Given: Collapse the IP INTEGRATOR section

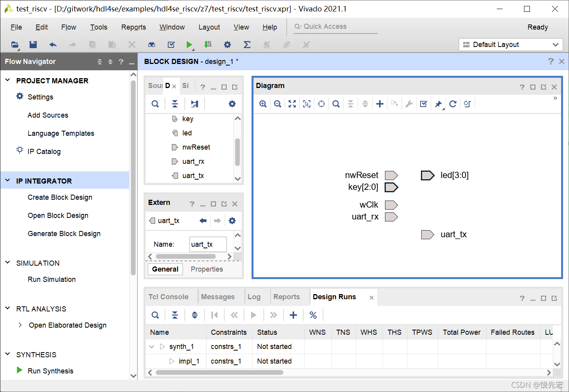Looking at the screenshot, I should pos(8,180).
